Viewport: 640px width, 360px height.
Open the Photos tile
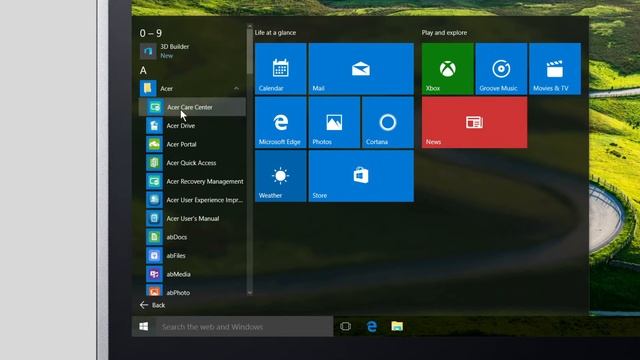(334, 122)
